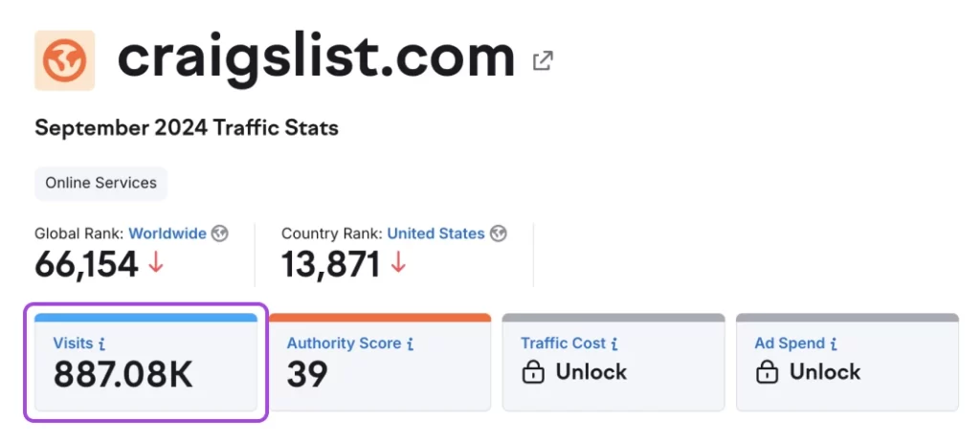Viewport: 980px width, 444px height.
Task: Click the craigslist.com domain title
Action: [x=316, y=59]
